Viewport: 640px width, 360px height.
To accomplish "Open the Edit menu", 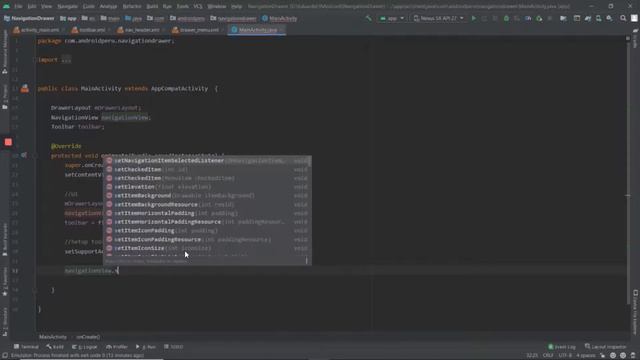I will click(32, 7).
